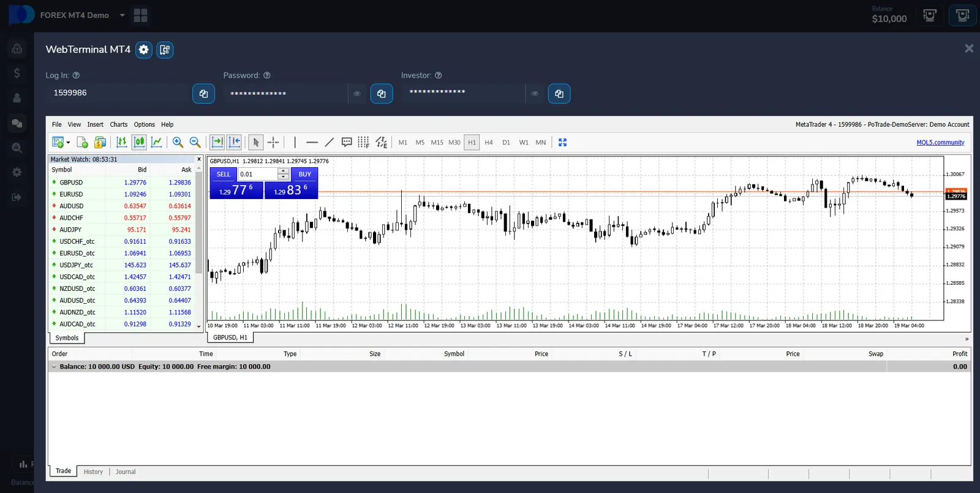Show the hidden Password with eye icon
Screen dimensions: 980x493
click(x=357, y=94)
